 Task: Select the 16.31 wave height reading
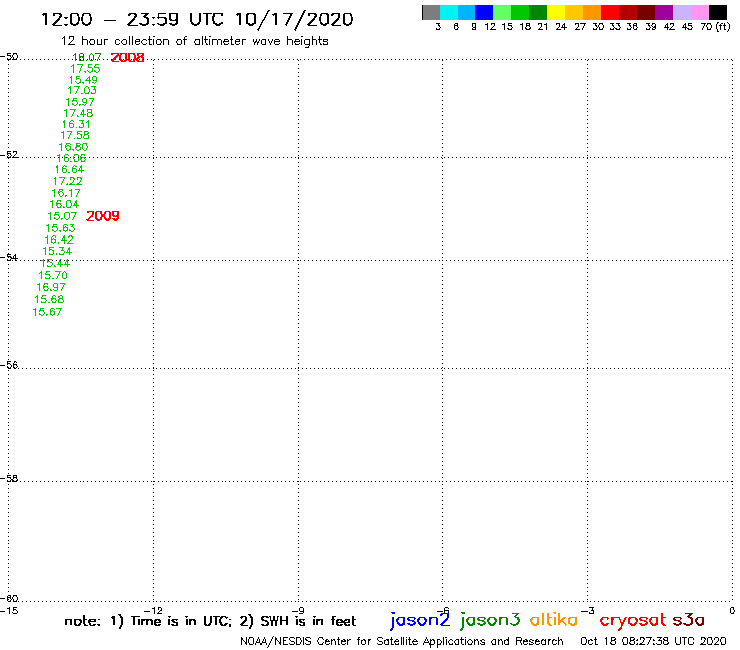(76, 124)
